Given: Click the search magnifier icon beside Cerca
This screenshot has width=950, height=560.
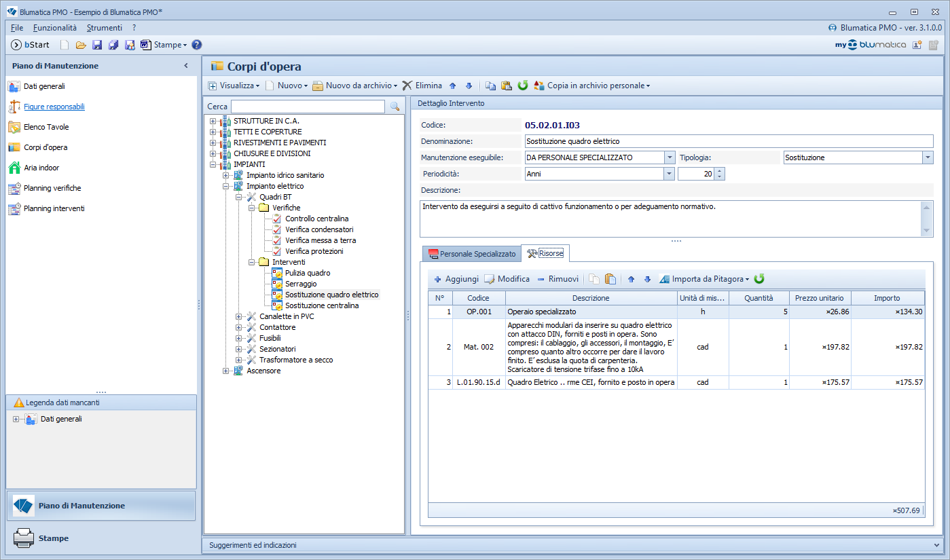Looking at the screenshot, I should pyautogui.click(x=395, y=107).
